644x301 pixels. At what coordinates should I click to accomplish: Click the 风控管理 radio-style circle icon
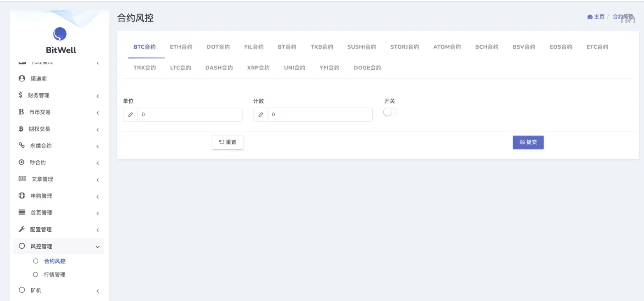point(21,245)
